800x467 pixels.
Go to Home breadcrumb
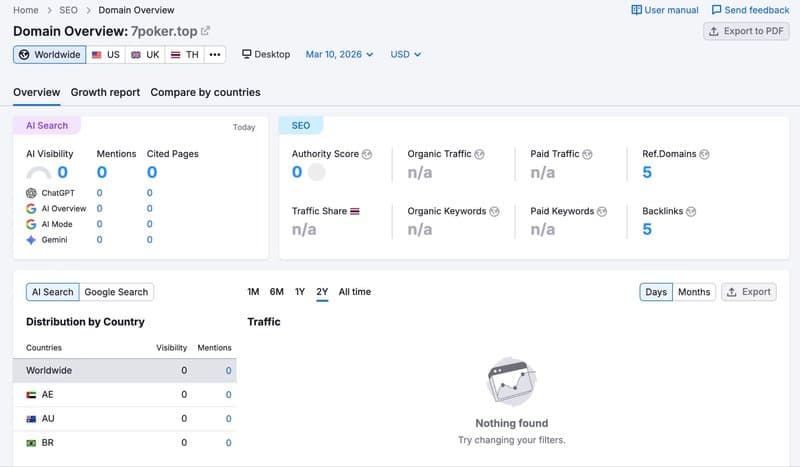26,10
